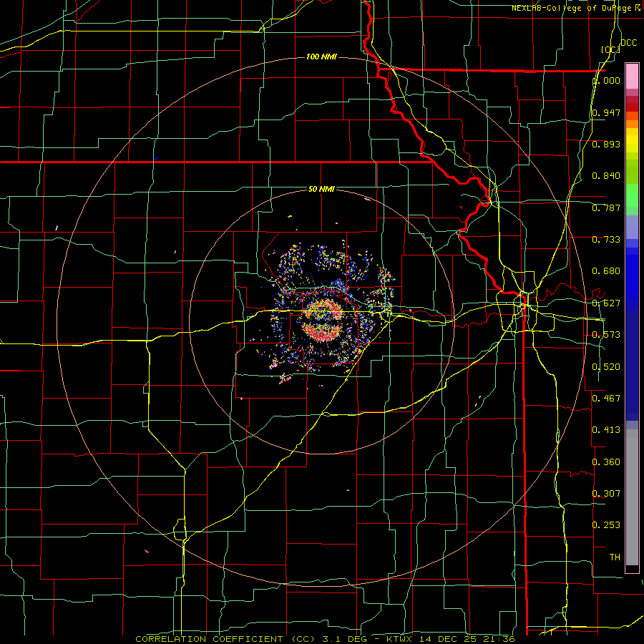644x644 pixels.
Task: Click the DCC product label
Action: (x=628, y=43)
